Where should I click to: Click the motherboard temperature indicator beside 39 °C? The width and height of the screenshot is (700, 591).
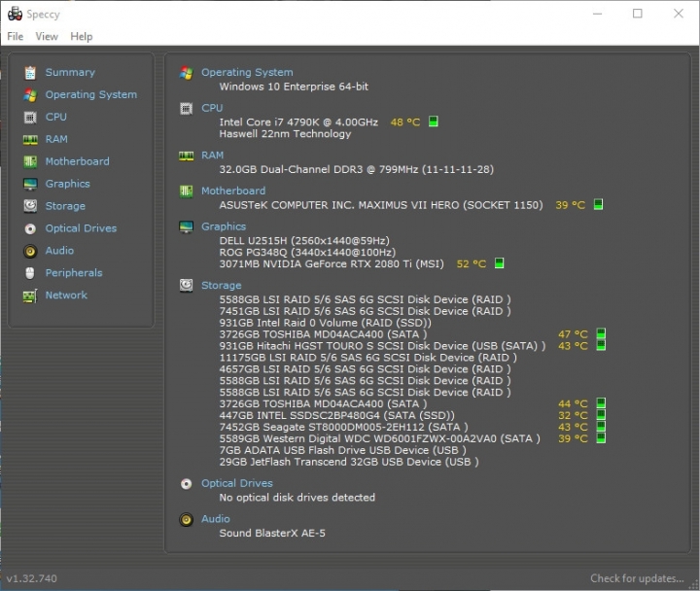pyautogui.click(x=598, y=204)
